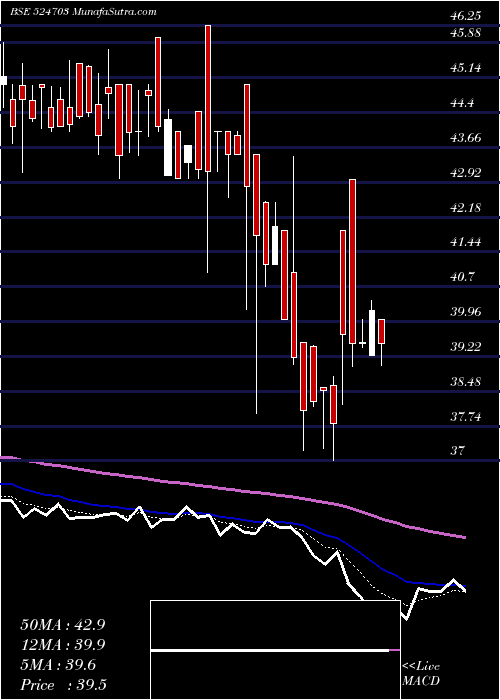The width and height of the screenshot is (500, 700).
Task: Click the 45.14 price axis label
Action: pos(465,68)
